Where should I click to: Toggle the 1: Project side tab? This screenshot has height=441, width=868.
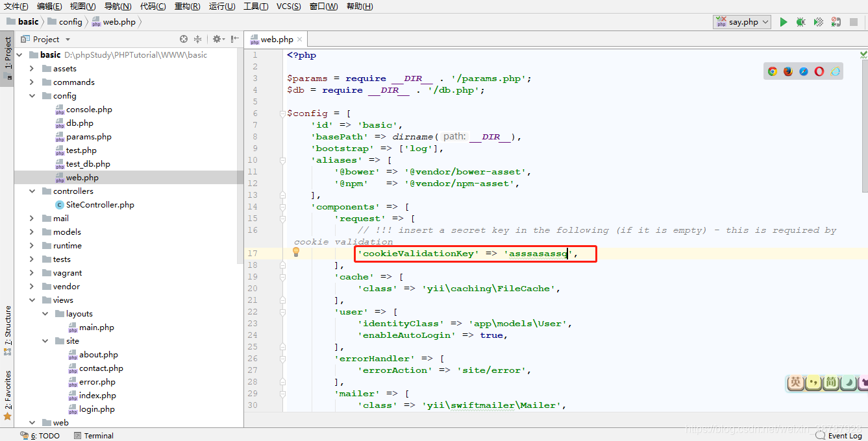[7, 57]
